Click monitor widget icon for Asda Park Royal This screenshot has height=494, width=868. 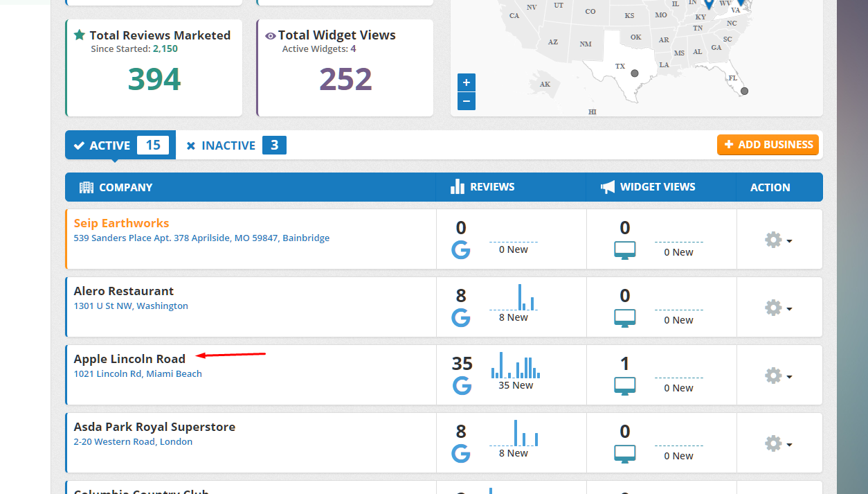625,454
